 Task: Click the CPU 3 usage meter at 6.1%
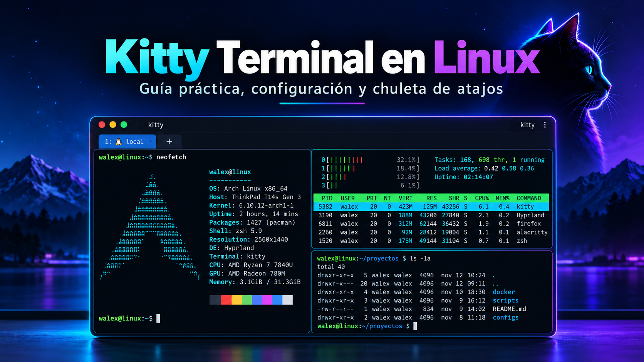click(x=370, y=185)
